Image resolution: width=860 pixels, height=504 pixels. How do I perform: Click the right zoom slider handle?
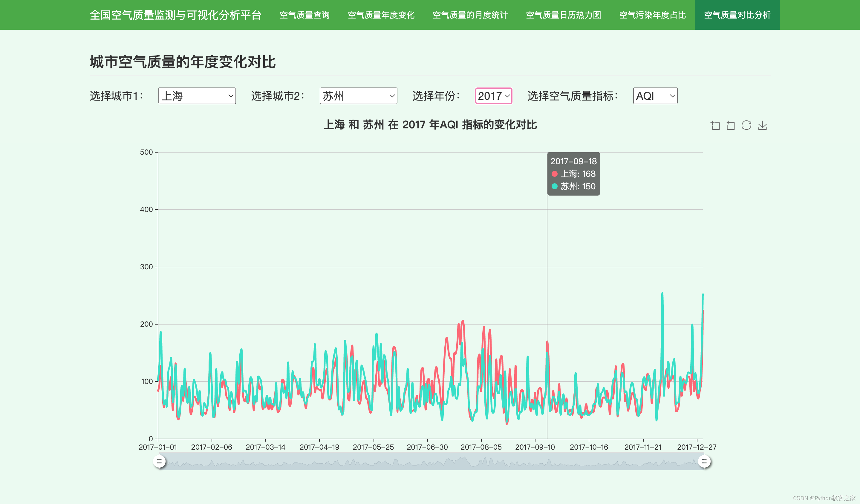pos(704,461)
